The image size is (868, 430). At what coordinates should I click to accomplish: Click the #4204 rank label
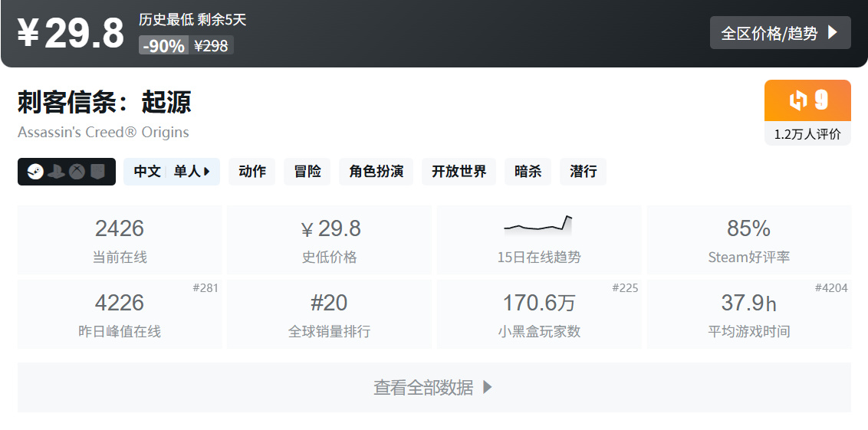pyautogui.click(x=831, y=287)
